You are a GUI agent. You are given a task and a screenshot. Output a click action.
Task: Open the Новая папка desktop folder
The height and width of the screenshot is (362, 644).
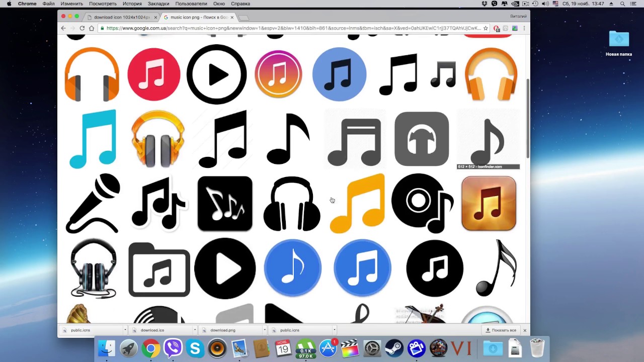click(619, 43)
